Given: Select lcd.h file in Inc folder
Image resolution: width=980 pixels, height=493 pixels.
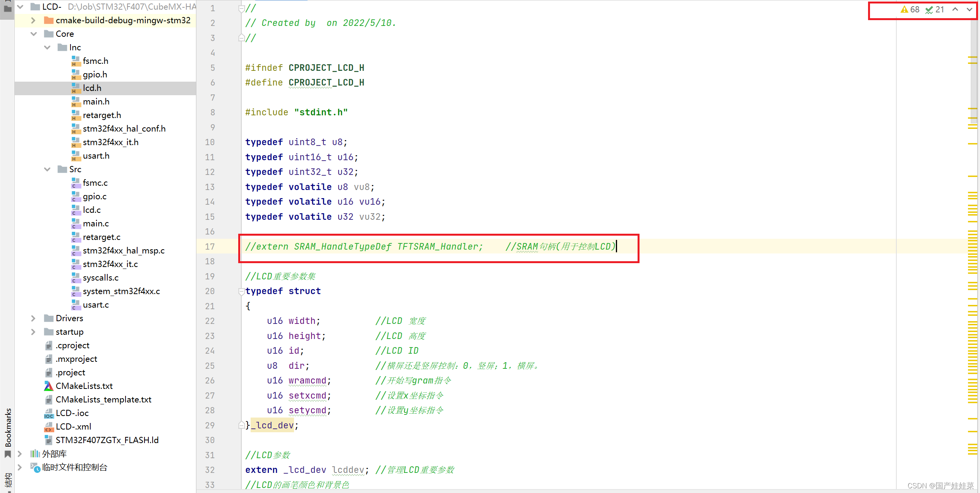Looking at the screenshot, I should tap(93, 88).
